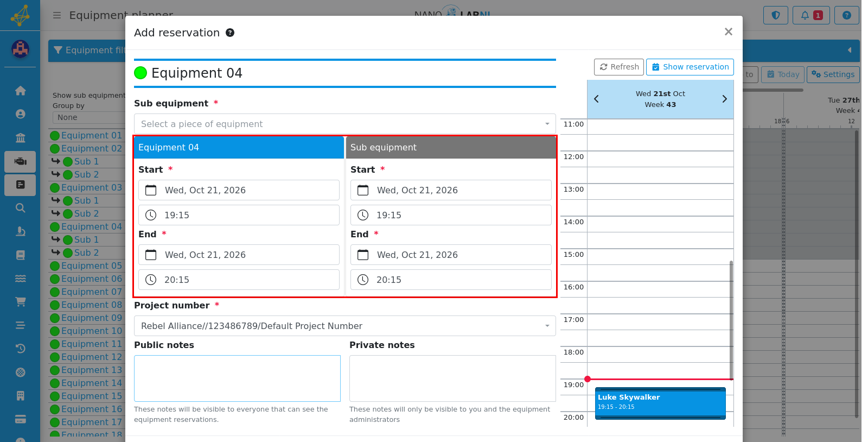Screen dimensions: 868x442
Task: Click help icon beside Add reservation title
Action: [230, 33]
